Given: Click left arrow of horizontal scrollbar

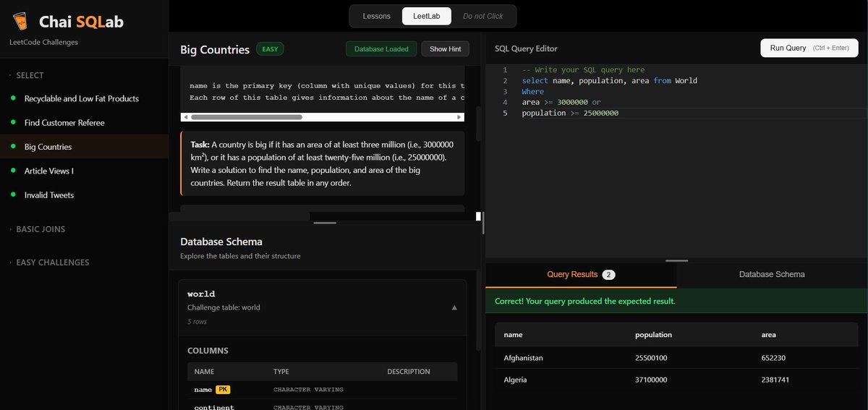Looking at the screenshot, I should tap(185, 116).
